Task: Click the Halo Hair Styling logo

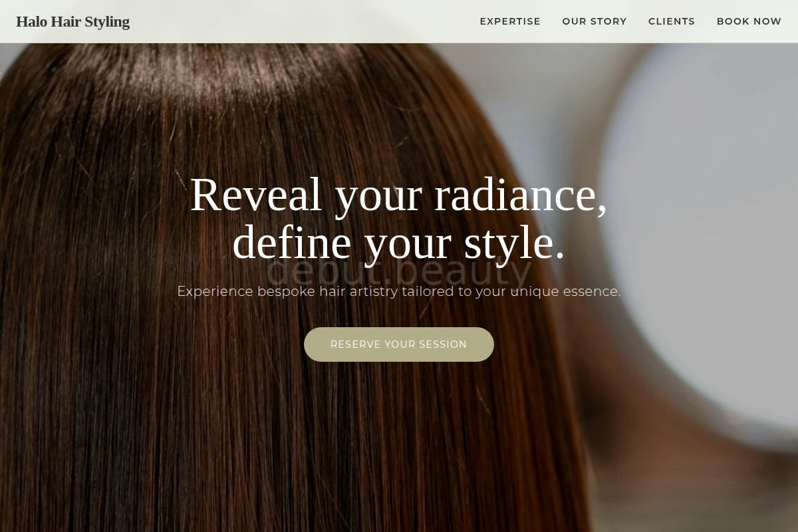Action: click(73, 21)
